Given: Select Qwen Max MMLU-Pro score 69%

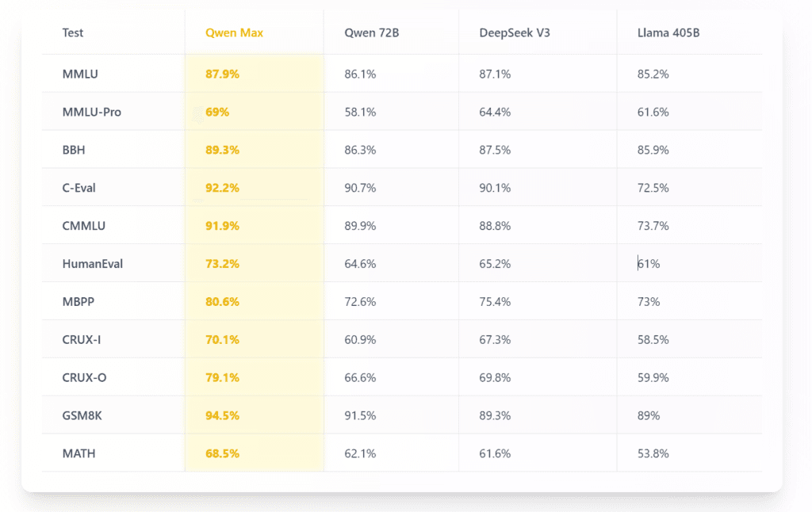Looking at the screenshot, I should pyautogui.click(x=217, y=112).
